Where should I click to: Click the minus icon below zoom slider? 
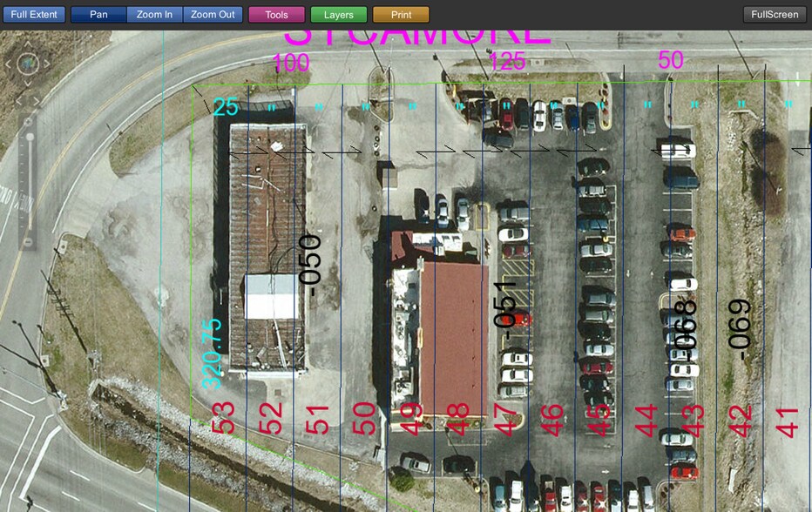29,241
